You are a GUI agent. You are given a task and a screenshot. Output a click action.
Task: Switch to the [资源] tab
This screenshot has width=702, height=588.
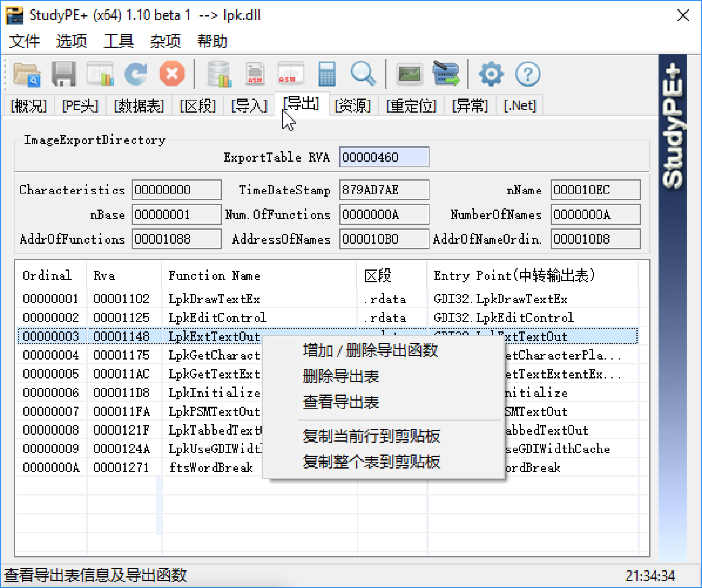[x=353, y=106]
